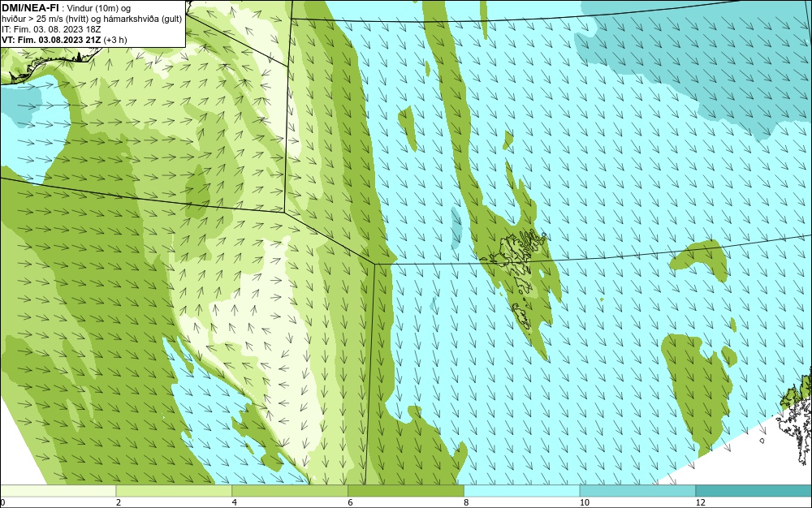Click the 8–10 m/s light cyan legend color
Image resolution: width=812 pixels, height=508 pixels.
click(x=522, y=490)
